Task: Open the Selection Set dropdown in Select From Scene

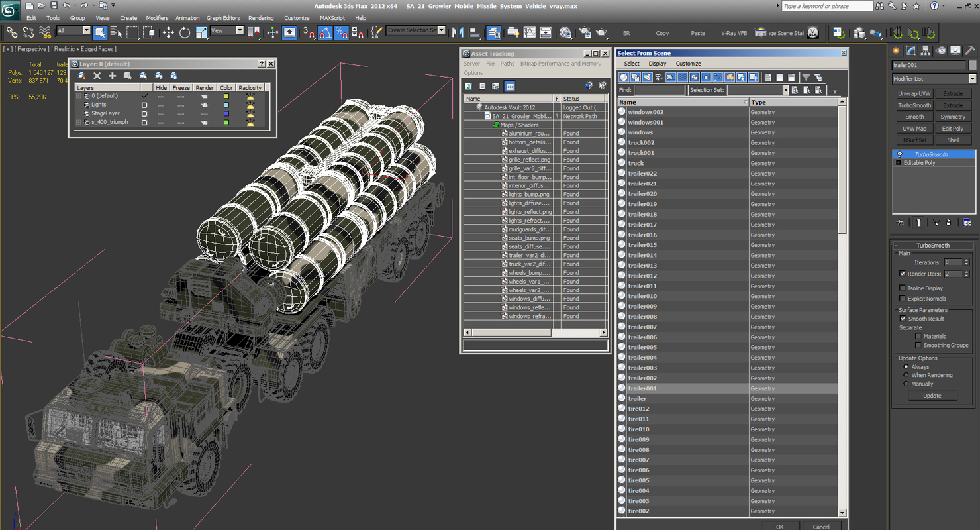Action: [758, 90]
